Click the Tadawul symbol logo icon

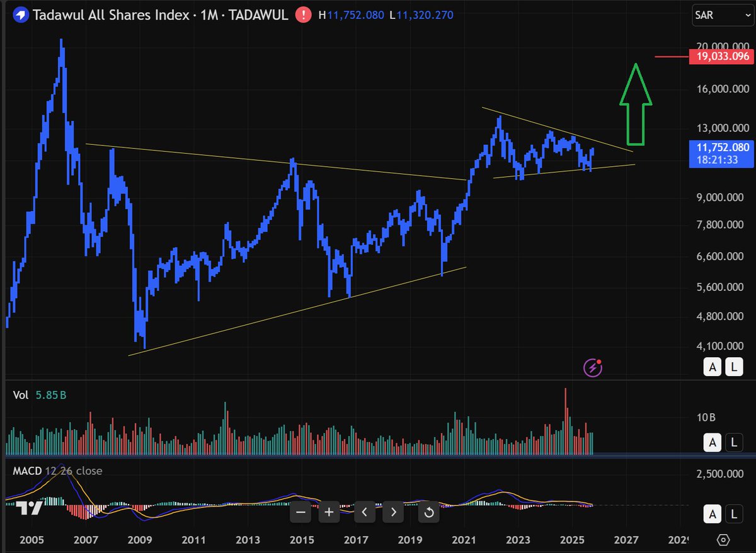click(x=21, y=14)
